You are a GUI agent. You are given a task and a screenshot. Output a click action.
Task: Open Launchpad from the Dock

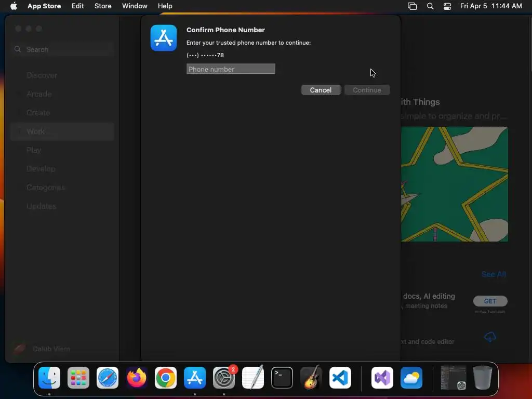pyautogui.click(x=78, y=378)
